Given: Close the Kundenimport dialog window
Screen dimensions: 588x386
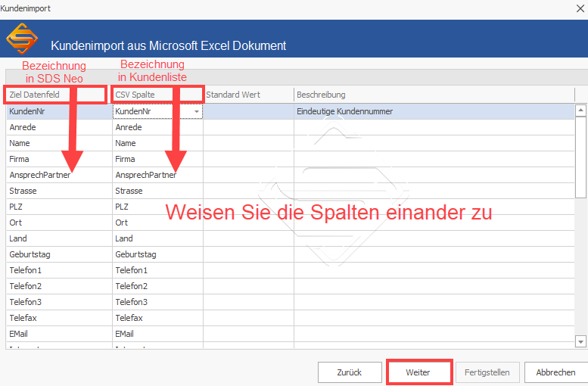Looking at the screenshot, I should pos(580,8).
